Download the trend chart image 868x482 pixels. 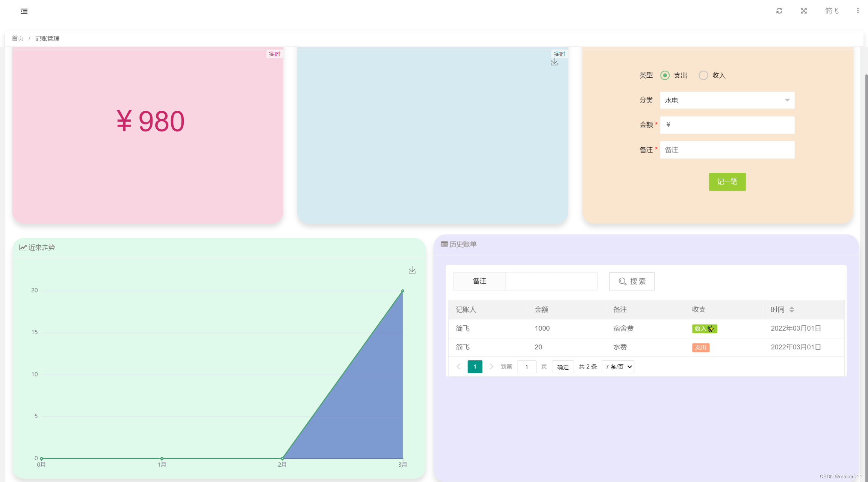click(x=412, y=270)
